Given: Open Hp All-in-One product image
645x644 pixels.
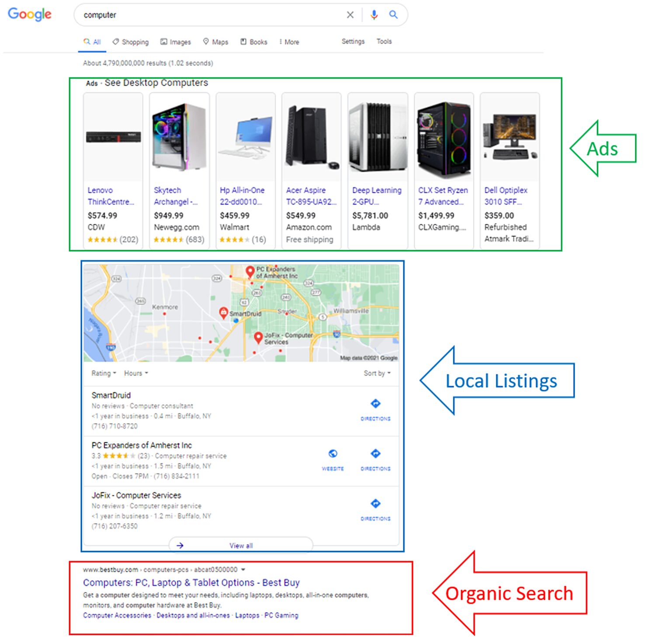Looking at the screenshot, I should point(246,137).
